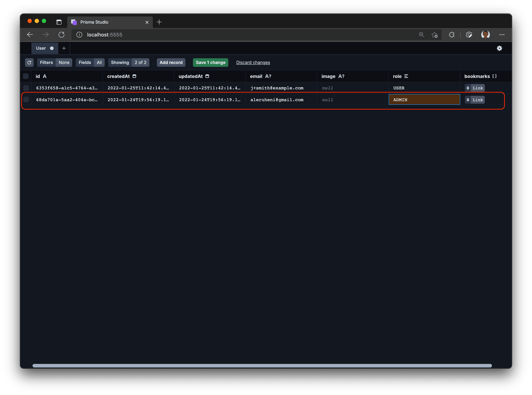Open browser extensions puzzle icon
532x395 pixels.
pos(451,35)
